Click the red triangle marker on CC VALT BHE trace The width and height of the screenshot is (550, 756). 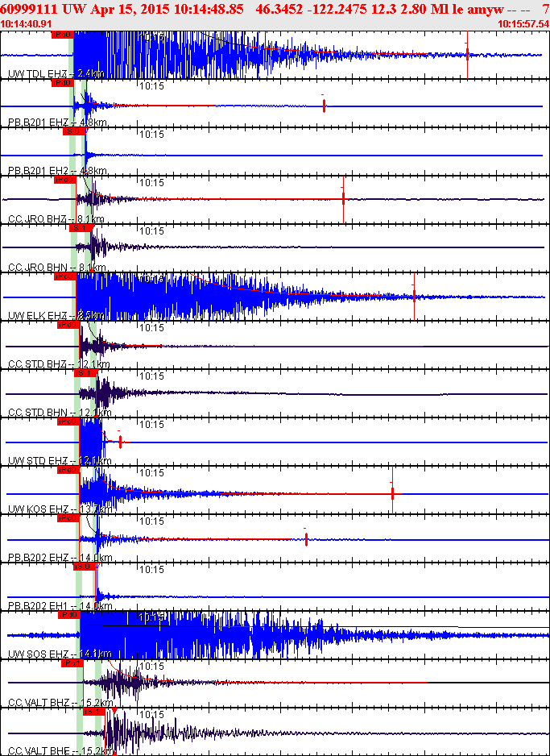(x=114, y=711)
